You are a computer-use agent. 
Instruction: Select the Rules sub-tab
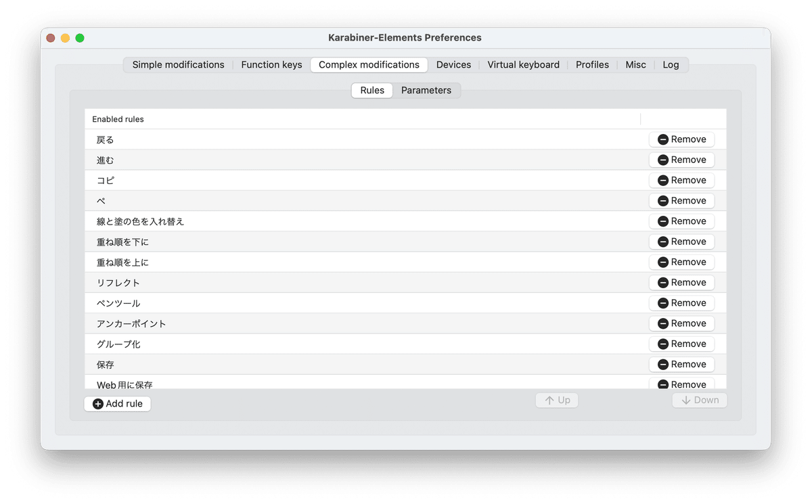[x=372, y=91]
